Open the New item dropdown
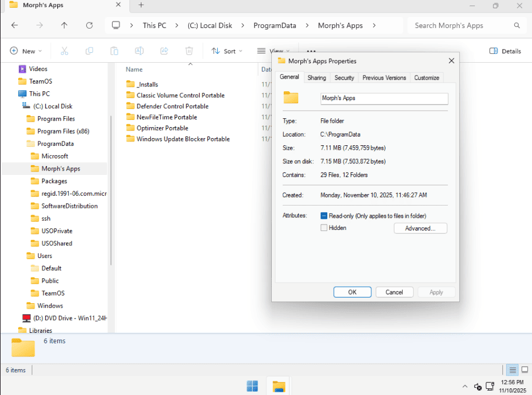This screenshot has height=395, width=532. click(x=26, y=51)
